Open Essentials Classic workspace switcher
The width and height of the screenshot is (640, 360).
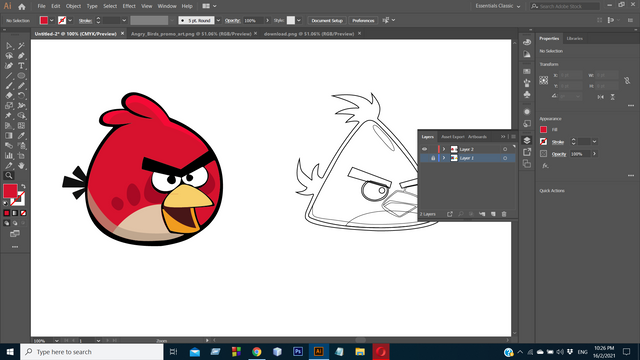498,6
